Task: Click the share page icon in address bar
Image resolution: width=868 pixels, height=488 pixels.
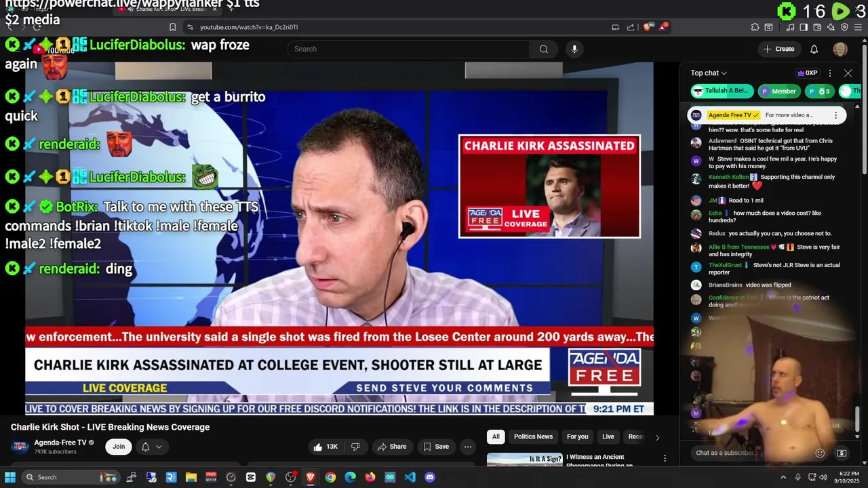Action: 631,27
